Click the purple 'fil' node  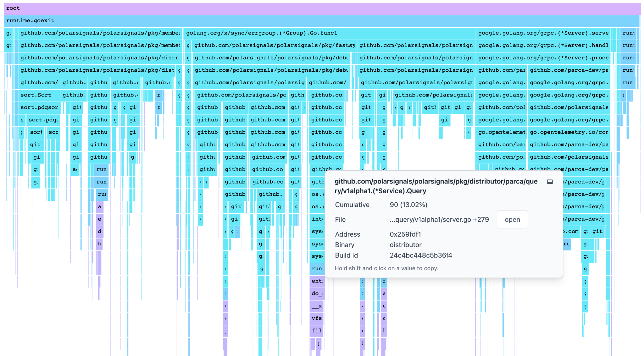point(317,331)
